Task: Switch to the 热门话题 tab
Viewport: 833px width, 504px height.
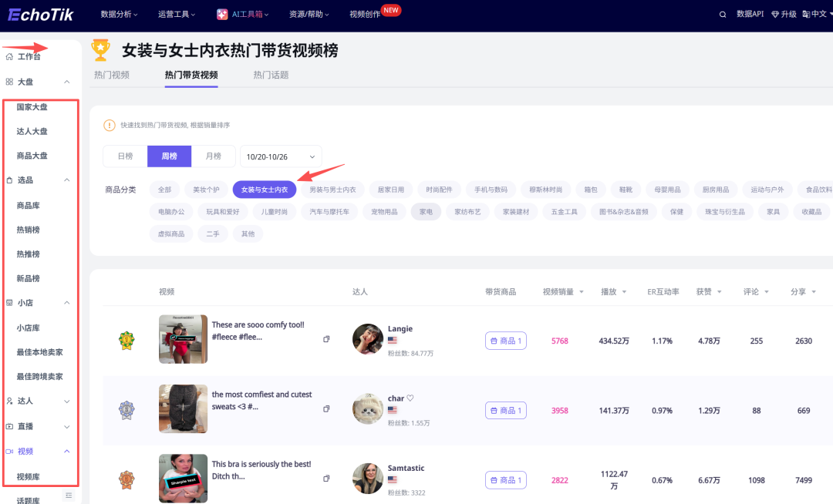Action: (271, 75)
